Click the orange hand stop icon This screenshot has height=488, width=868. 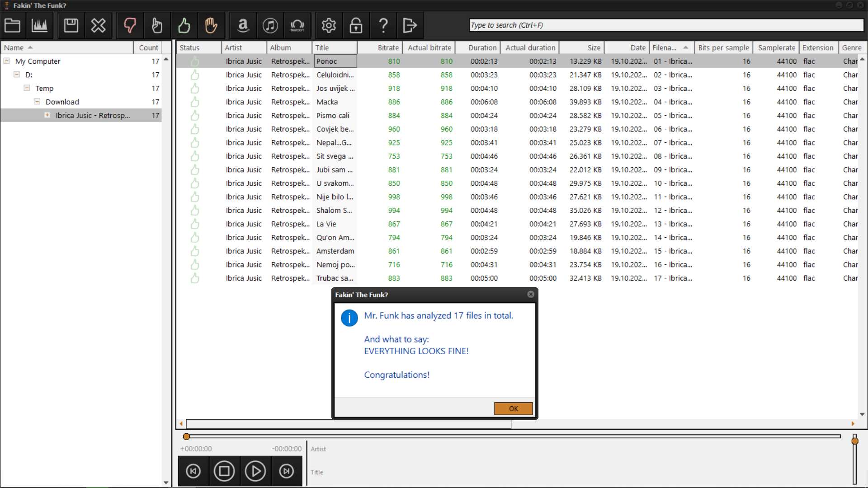tap(211, 25)
